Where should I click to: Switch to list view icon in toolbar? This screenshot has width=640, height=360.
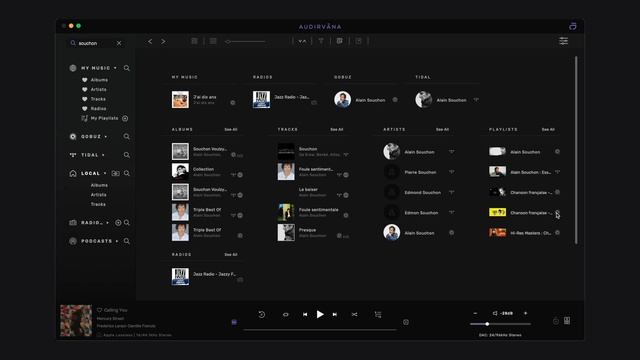(213, 41)
